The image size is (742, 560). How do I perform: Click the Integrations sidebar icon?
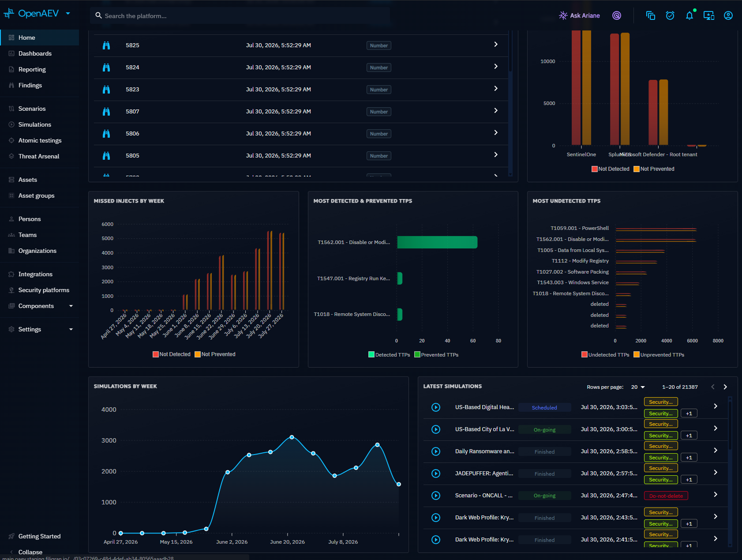tap(11, 274)
